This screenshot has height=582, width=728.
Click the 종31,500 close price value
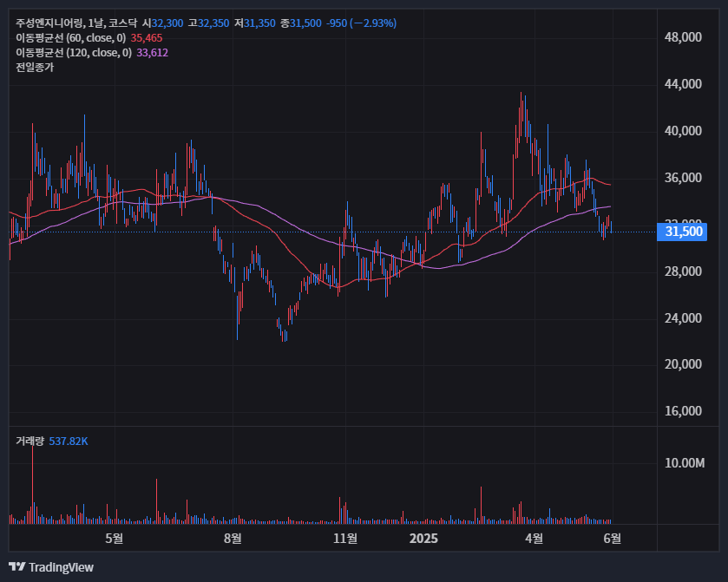tap(301, 23)
